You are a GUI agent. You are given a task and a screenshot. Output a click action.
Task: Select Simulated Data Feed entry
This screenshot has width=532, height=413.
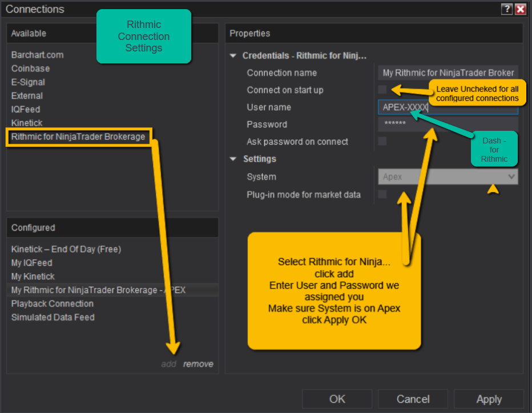tap(53, 317)
